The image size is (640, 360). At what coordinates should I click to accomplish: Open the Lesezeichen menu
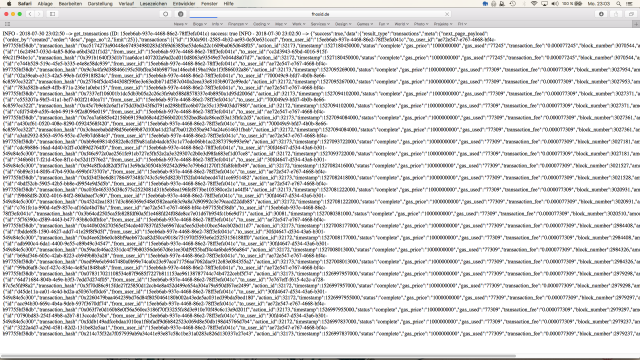coord(153,4)
